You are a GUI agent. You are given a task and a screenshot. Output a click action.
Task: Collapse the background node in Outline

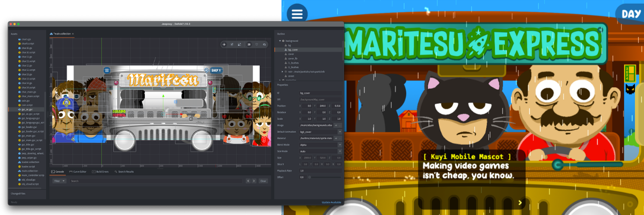(280, 41)
